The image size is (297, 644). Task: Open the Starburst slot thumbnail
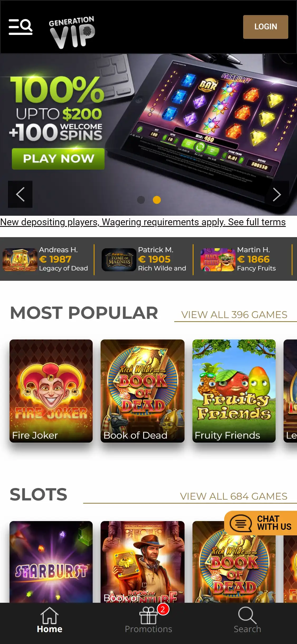click(51, 562)
